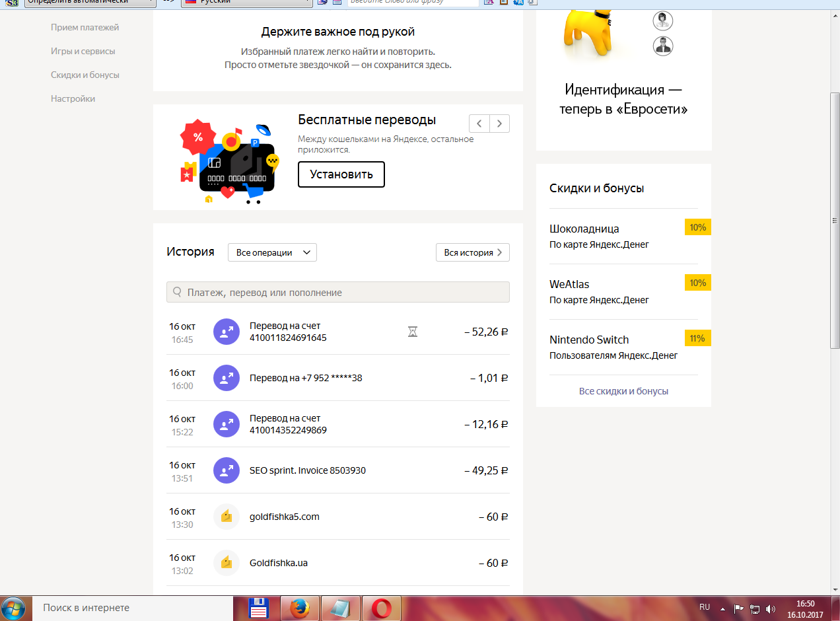840x621 pixels.
Task: Click the Перевод на +7 952 *****38 entry
Action: coord(306,379)
